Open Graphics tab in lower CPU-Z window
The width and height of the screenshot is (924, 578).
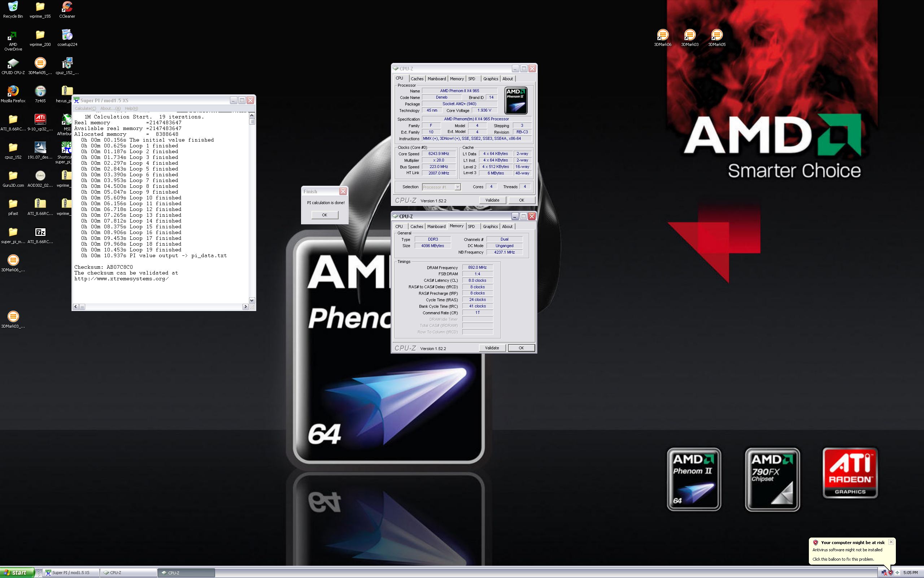click(x=490, y=226)
